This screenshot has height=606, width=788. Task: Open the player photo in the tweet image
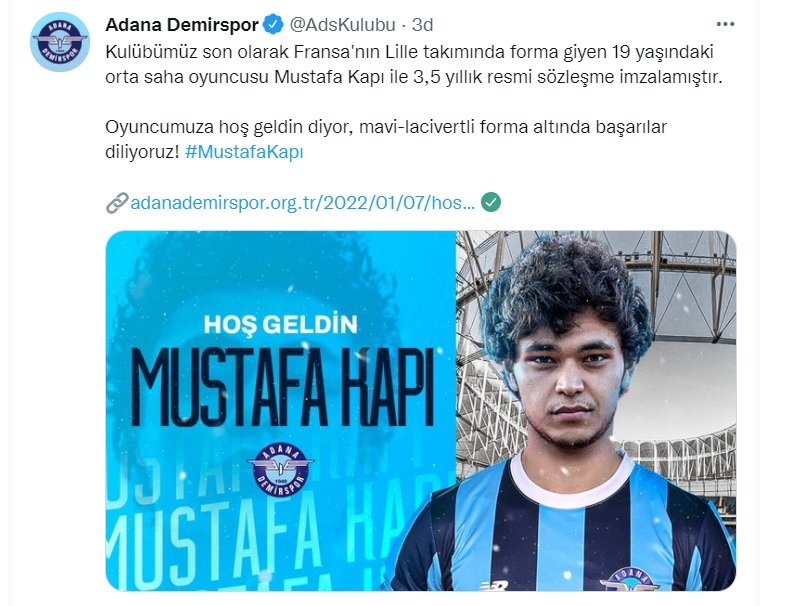click(596, 411)
